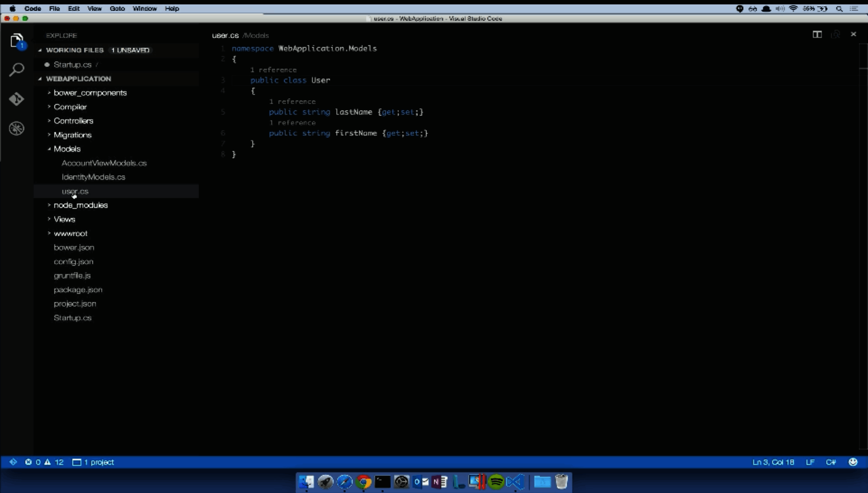Open the Search view in sidebar
The height and width of the screenshot is (493, 868).
click(x=16, y=70)
